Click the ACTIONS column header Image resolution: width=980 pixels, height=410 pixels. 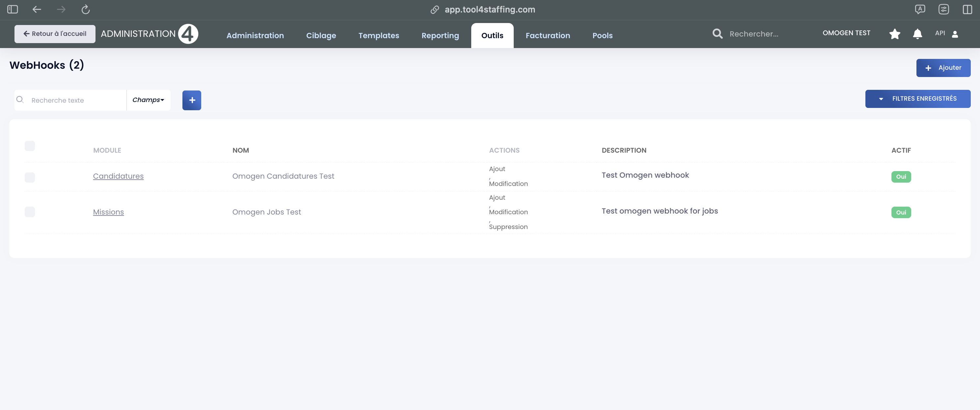click(504, 150)
